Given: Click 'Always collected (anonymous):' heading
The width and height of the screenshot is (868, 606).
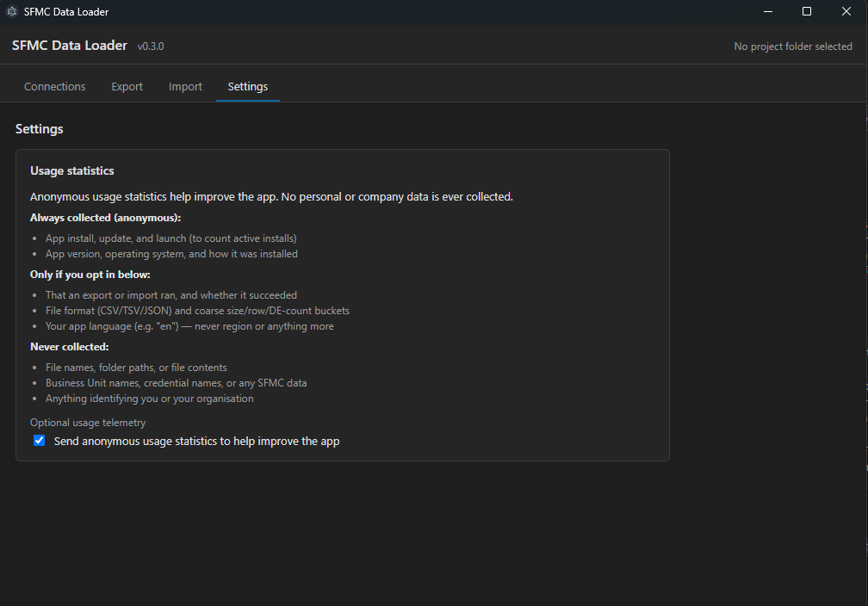Looking at the screenshot, I should coord(106,218).
